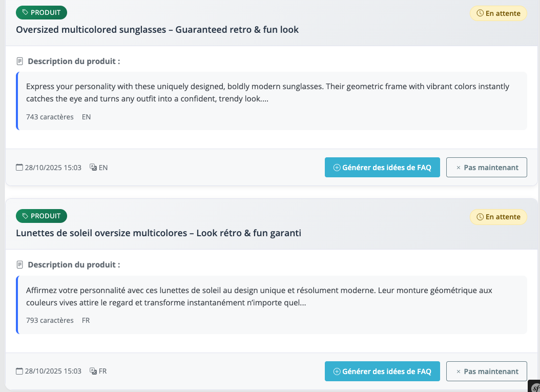Dismiss the French product with Pas maintenant
Viewport: 540px width, 392px height.
pos(486,371)
